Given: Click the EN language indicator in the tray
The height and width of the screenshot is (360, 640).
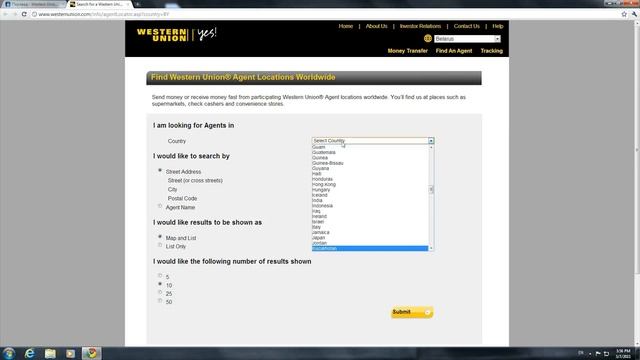Looking at the screenshot, I should (581, 353).
